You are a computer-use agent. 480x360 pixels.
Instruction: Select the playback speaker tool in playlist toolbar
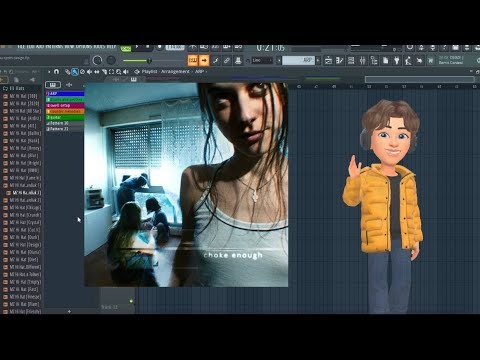(x=126, y=72)
